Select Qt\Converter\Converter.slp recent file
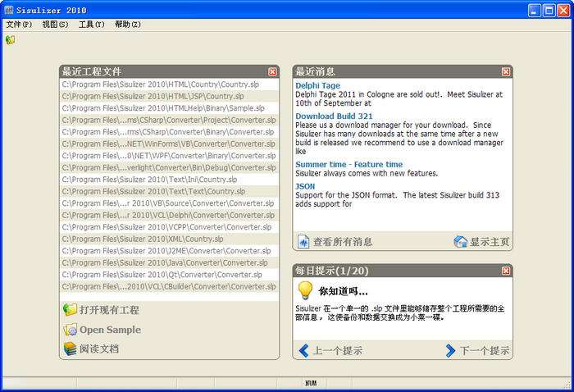Image resolution: width=574 pixels, height=392 pixels. [x=169, y=275]
